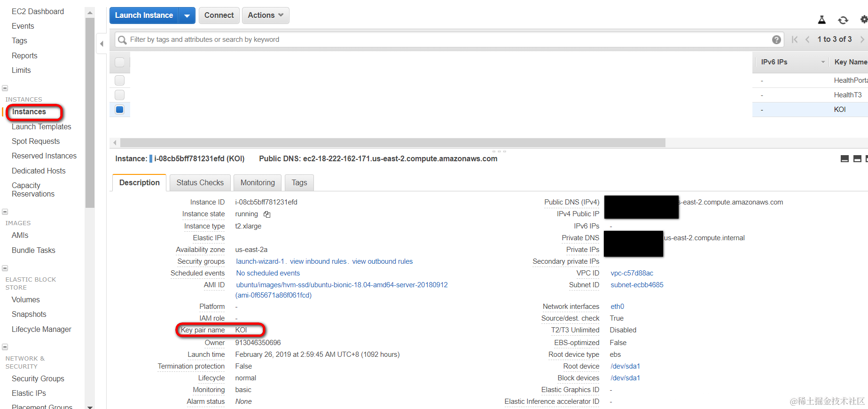Collapse the ELASTIC BLOCK STORE section
868x409 pixels.
tap(5, 268)
